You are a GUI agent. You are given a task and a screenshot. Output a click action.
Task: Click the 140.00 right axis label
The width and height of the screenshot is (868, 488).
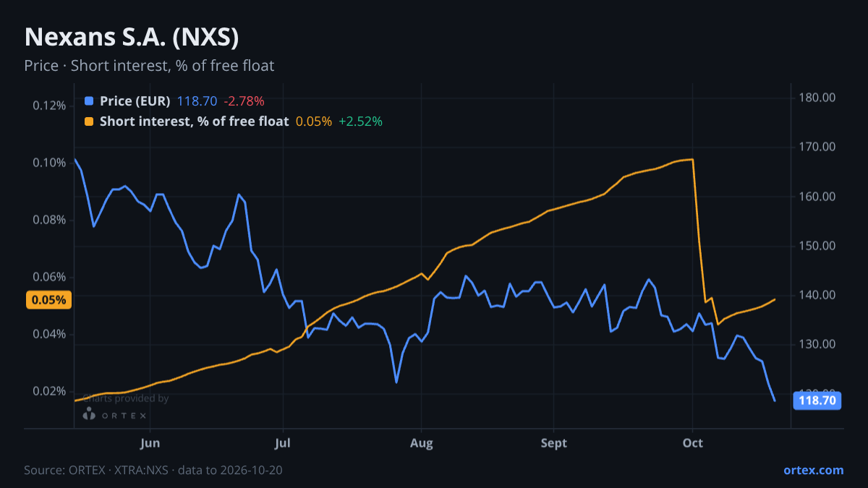tap(817, 295)
